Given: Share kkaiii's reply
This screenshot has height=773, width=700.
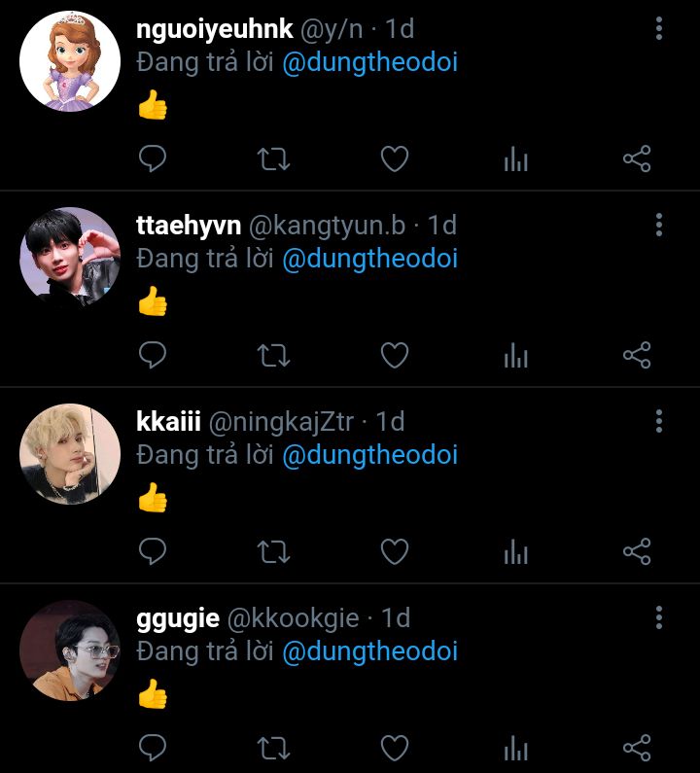Looking at the screenshot, I should [x=637, y=551].
